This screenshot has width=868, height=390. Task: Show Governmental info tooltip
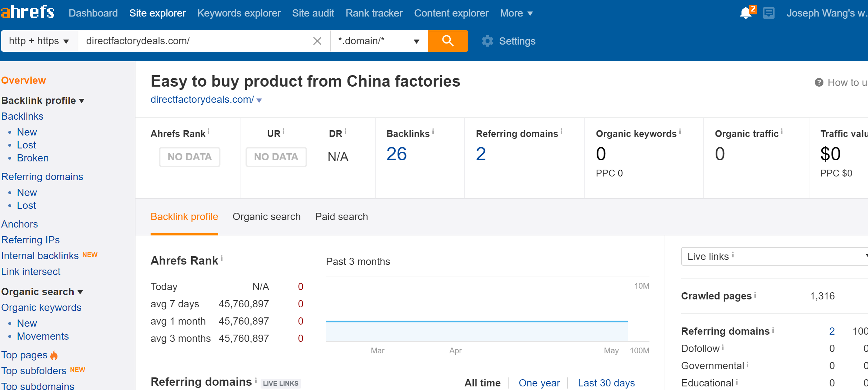tap(748, 364)
